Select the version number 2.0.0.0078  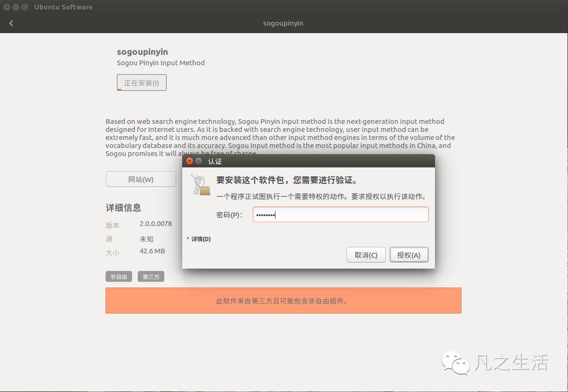(x=155, y=224)
